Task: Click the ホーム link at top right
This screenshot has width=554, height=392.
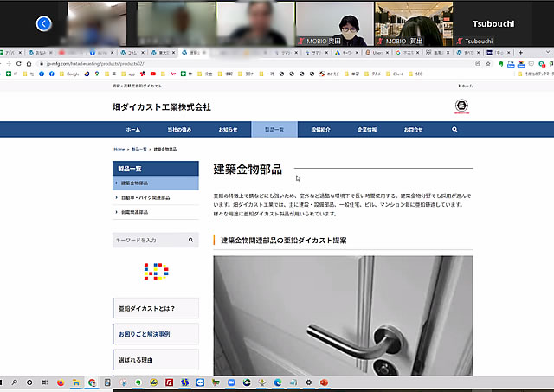Action: click(466, 86)
